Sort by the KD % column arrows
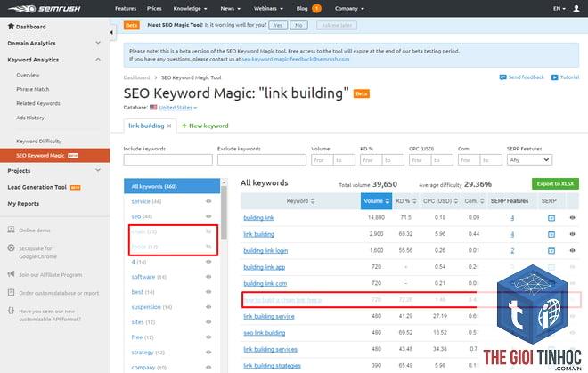Screen dimensions: 588x373 [x=414, y=201]
